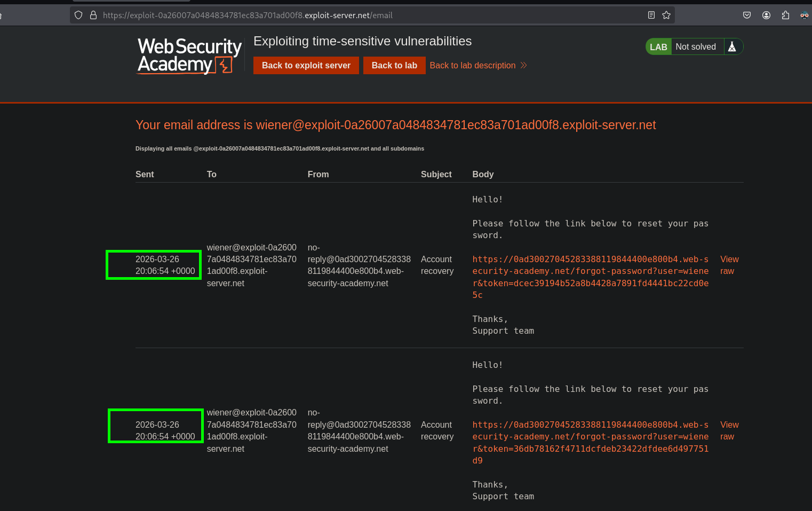Click the Back to exploit server button
The image size is (812, 511).
tap(306, 65)
